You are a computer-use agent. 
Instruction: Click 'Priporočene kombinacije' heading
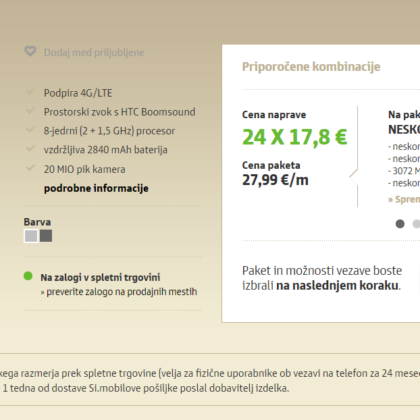tap(311, 67)
